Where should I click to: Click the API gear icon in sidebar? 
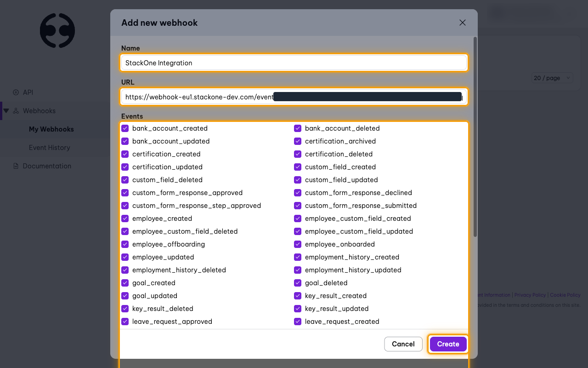tap(16, 92)
